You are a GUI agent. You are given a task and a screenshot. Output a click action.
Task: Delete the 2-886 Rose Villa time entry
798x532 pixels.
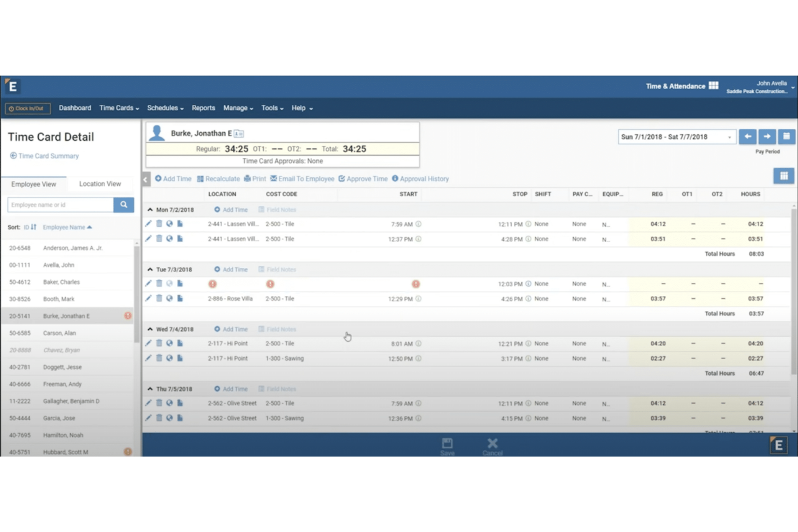coord(159,298)
